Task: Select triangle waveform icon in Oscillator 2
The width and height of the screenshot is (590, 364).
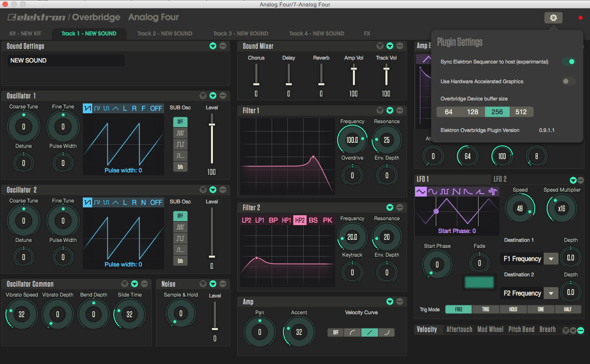Action: click(x=115, y=202)
